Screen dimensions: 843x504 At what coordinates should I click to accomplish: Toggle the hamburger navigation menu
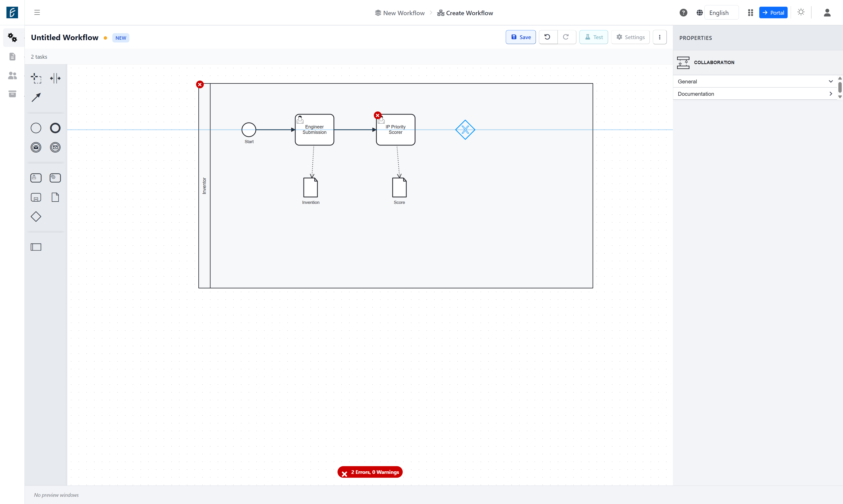tap(37, 13)
